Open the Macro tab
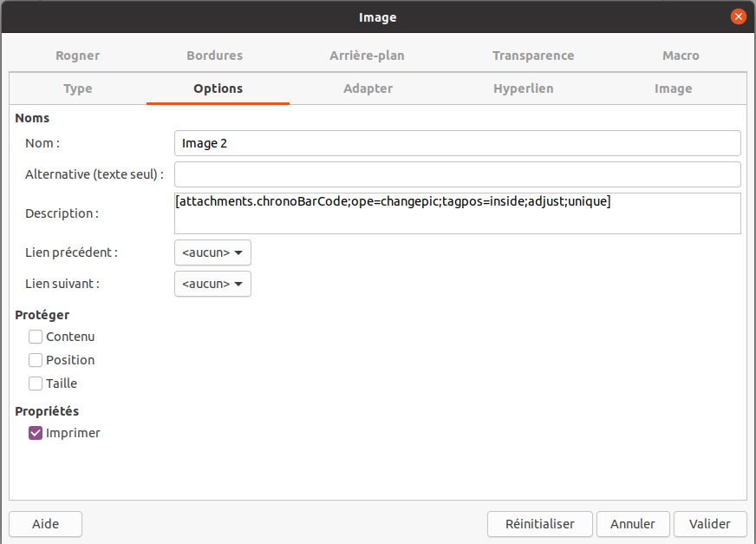The height and width of the screenshot is (544, 756). point(681,56)
